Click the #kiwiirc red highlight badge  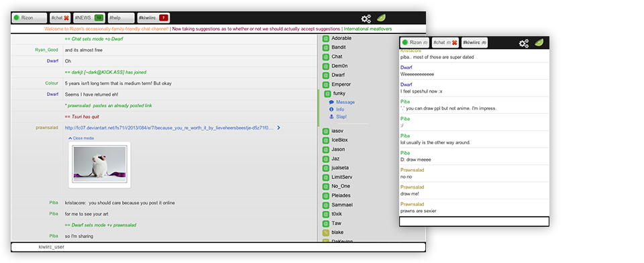point(164,18)
